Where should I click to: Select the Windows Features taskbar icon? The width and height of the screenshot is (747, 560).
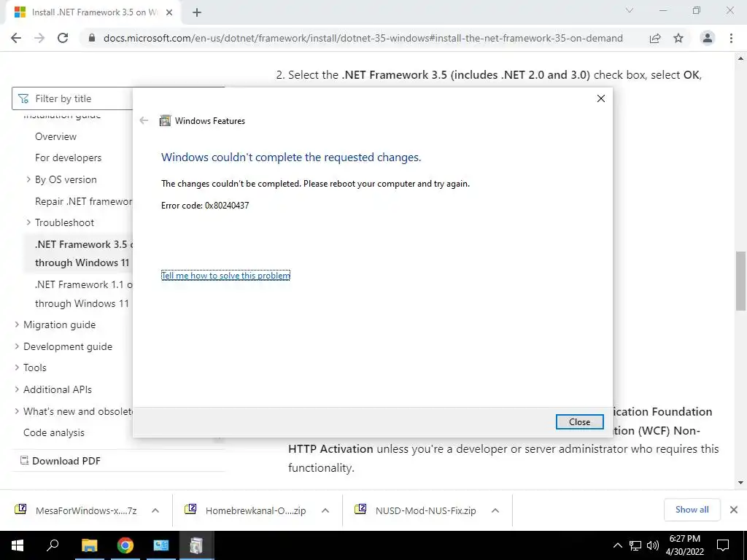(196, 545)
